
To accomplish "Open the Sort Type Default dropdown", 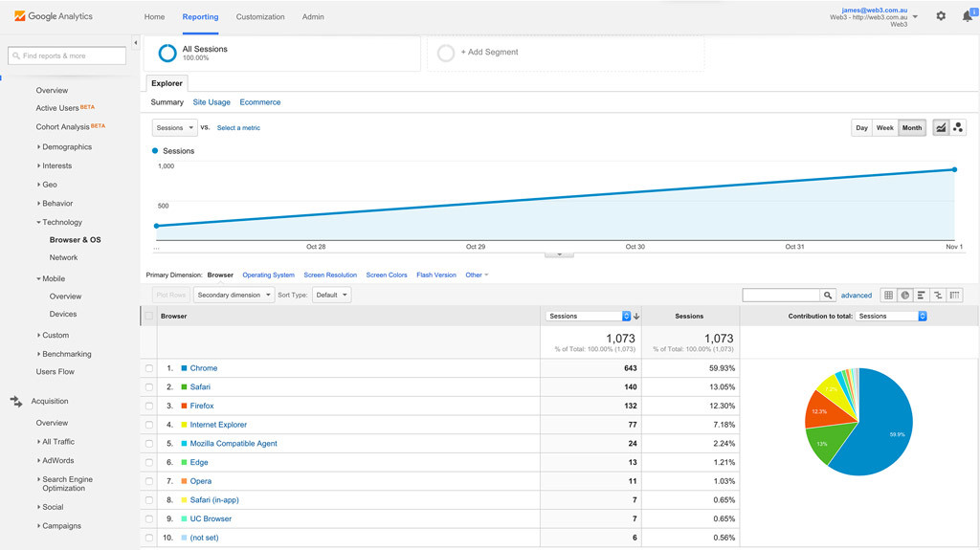I will (331, 295).
